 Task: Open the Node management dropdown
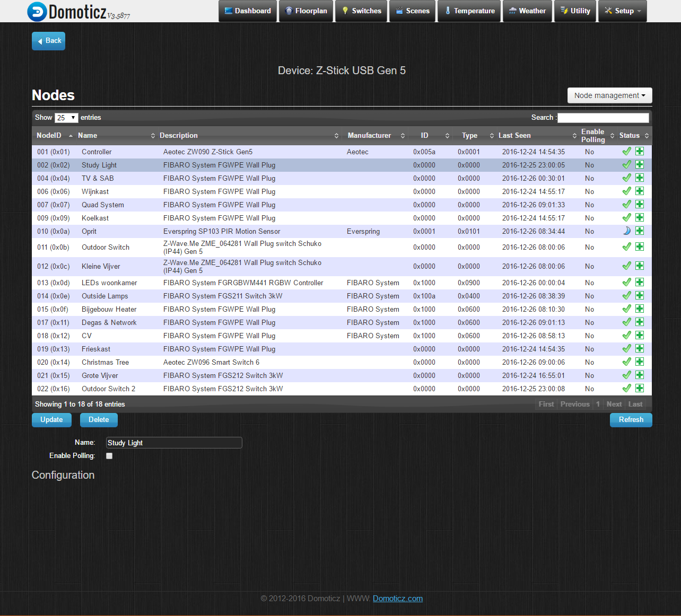pyautogui.click(x=610, y=95)
